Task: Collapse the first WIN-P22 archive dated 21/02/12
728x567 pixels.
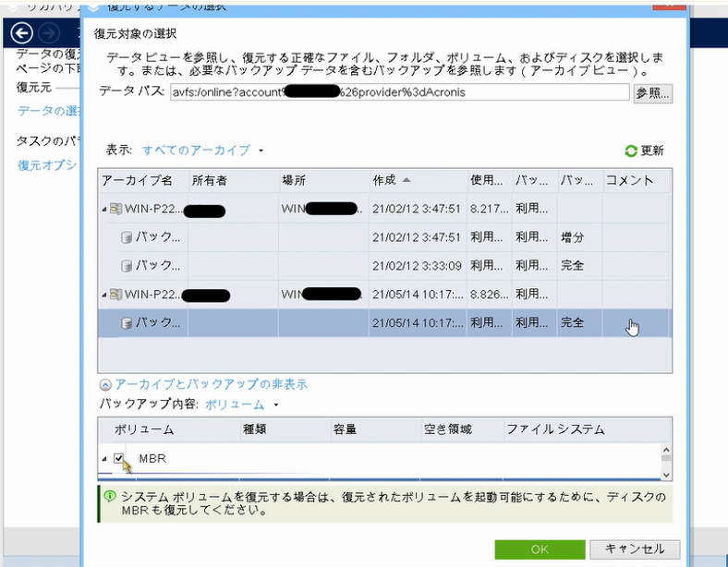Action: (104, 210)
